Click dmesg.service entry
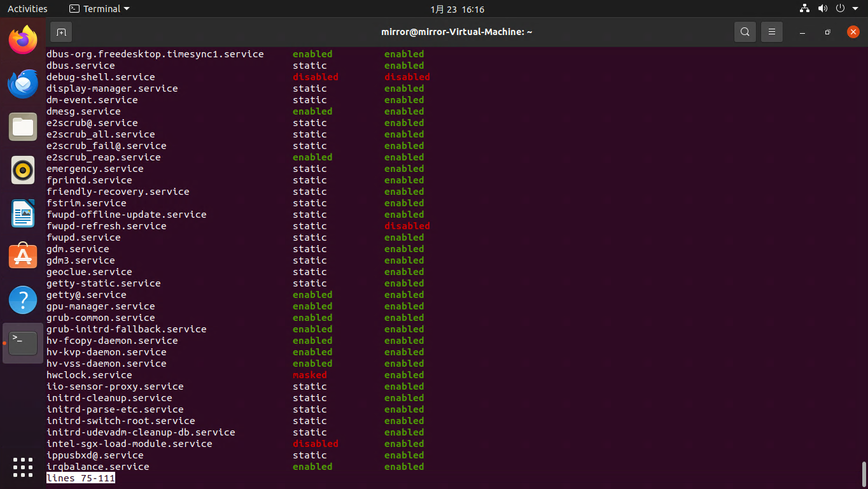 pyautogui.click(x=83, y=111)
